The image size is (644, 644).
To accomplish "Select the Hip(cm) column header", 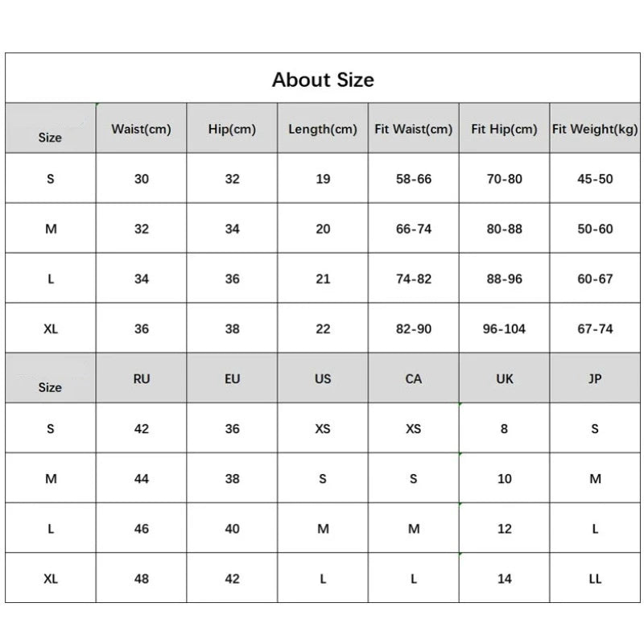I will click(233, 129).
